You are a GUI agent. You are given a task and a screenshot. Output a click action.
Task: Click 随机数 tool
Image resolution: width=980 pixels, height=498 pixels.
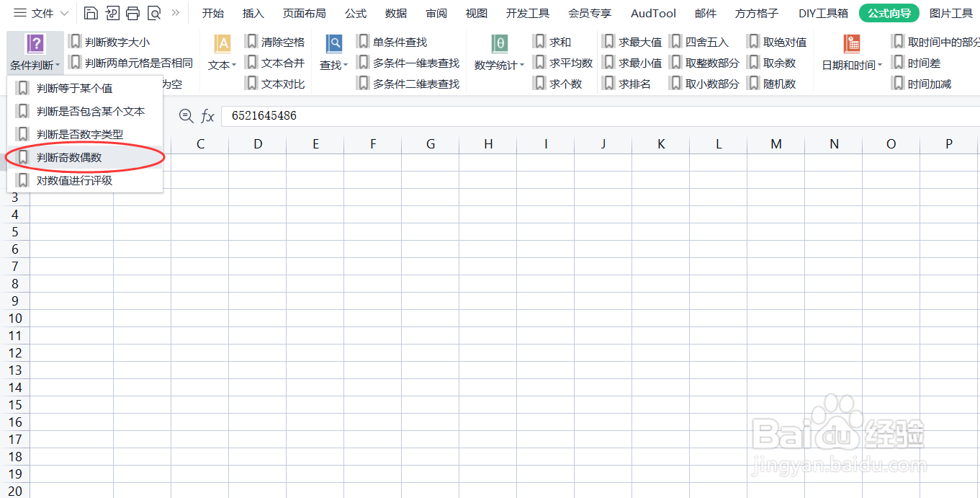(772, 84)
